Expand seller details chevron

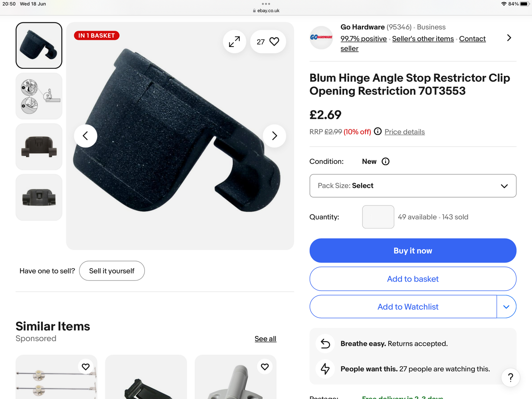(509, 38)
